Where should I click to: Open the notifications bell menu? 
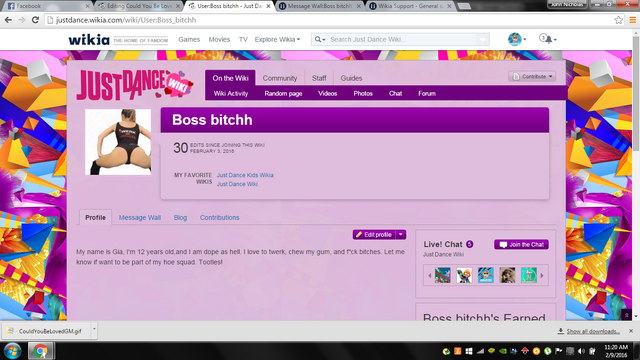pyautogui.click(x=548, y=39)
